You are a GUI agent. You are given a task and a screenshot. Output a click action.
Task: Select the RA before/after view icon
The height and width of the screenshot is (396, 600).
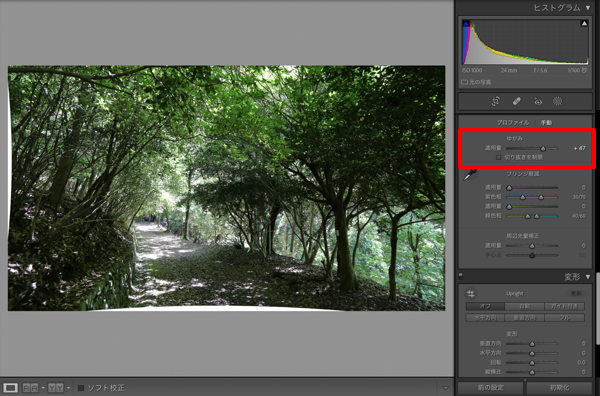click(31, 388)
